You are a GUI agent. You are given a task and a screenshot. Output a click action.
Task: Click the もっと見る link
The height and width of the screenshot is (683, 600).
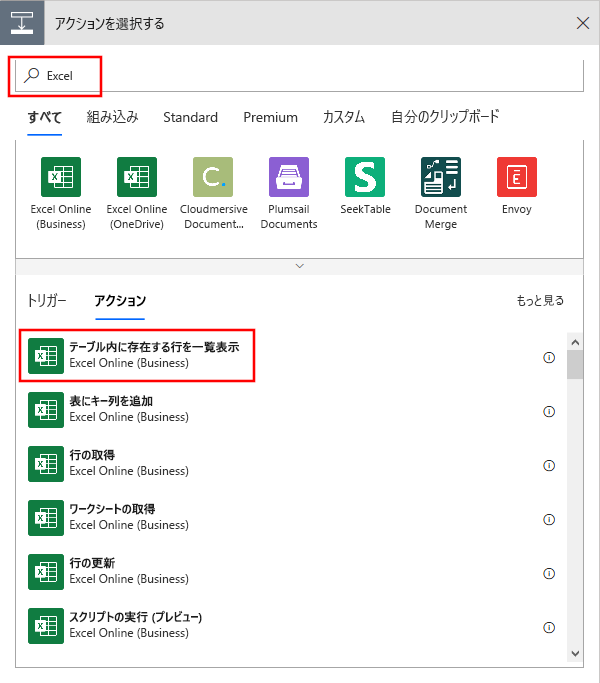(540, 301)
